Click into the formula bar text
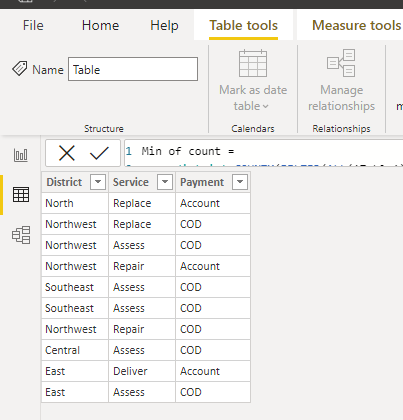This screenshot has height=420, width=403. click(x=188, y=151)
